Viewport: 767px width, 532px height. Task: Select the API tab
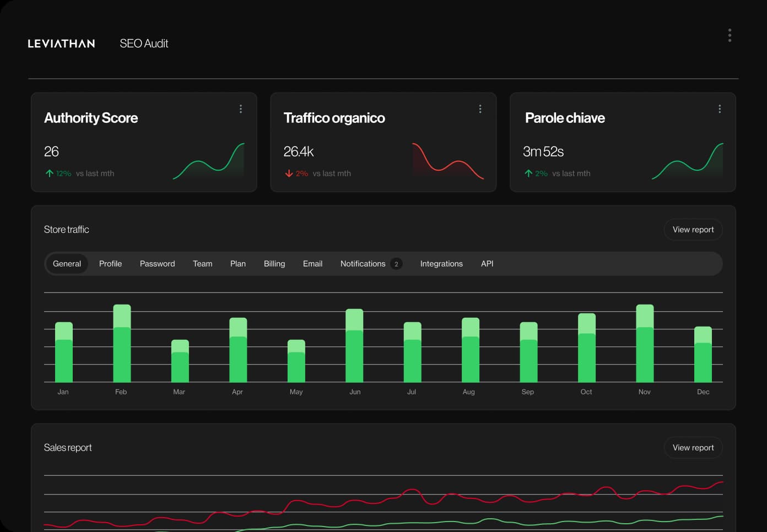tap(487, 264)
